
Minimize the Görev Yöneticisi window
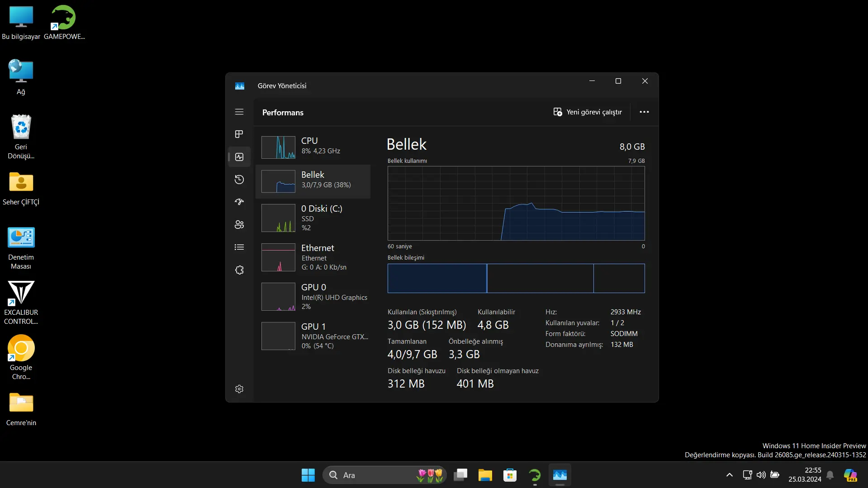pyautogui.click(x=592, y=81)
